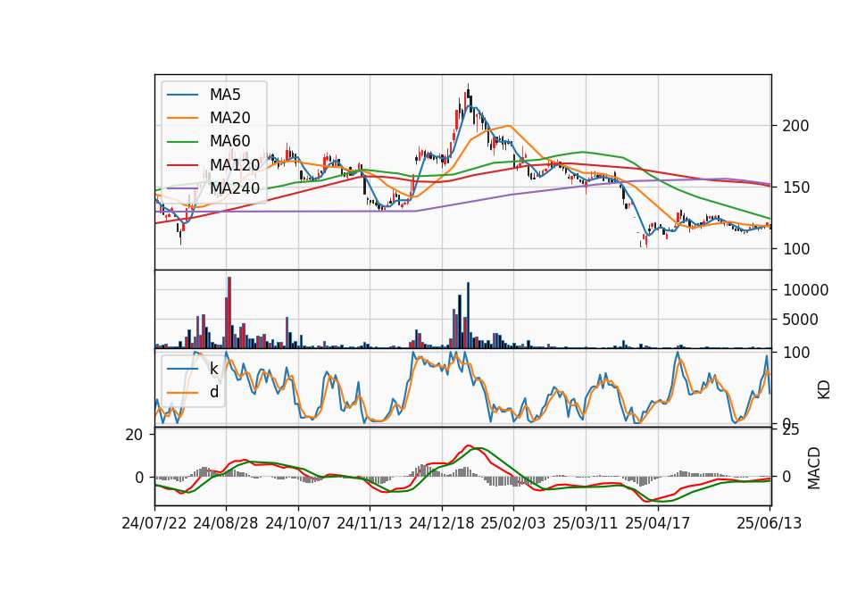Click the k label in KD legend
The image size is (857, 616).
[213, 369]
